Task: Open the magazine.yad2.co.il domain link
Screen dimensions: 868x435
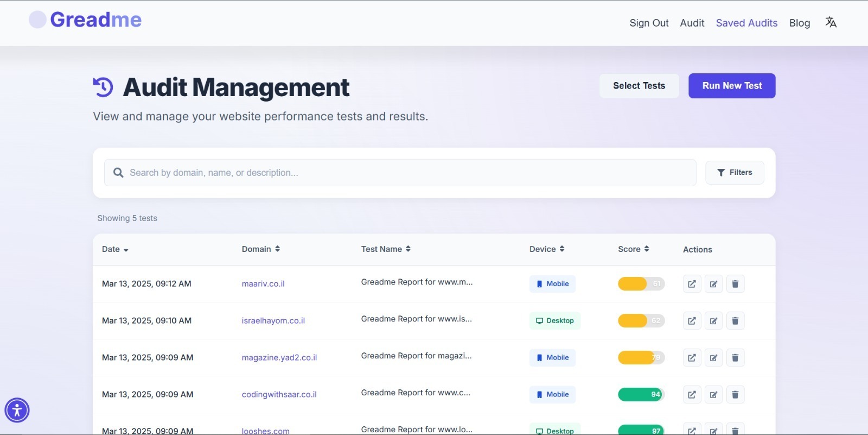Action: (279, 358)
